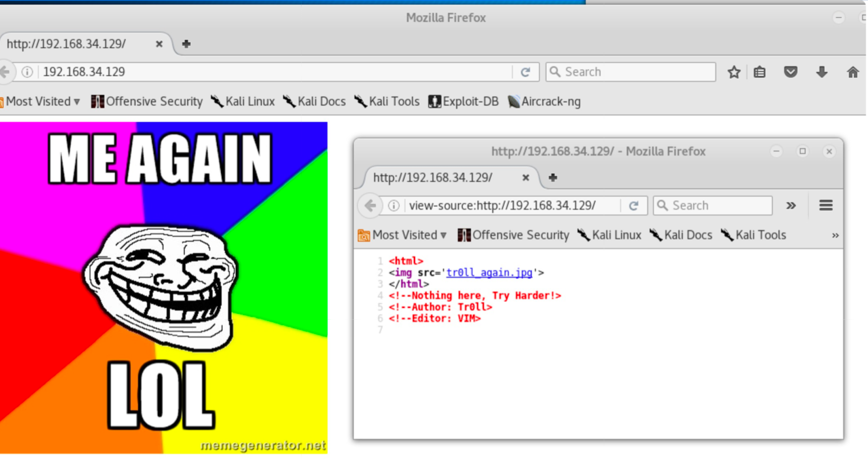Viewport: 868px width, 461px height.
Task: Open the Downloads arrow icon
Action: (x=822, y=72)
